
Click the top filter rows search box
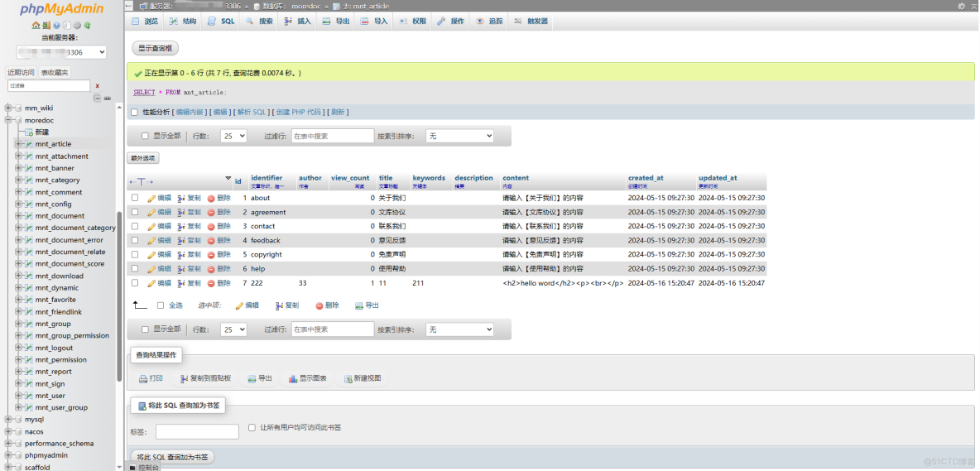coord(333,136)
